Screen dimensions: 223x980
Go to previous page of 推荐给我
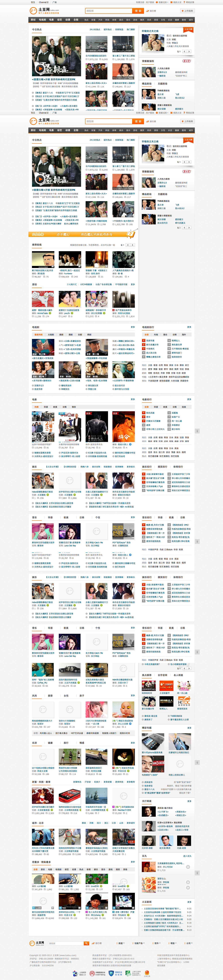128,245
